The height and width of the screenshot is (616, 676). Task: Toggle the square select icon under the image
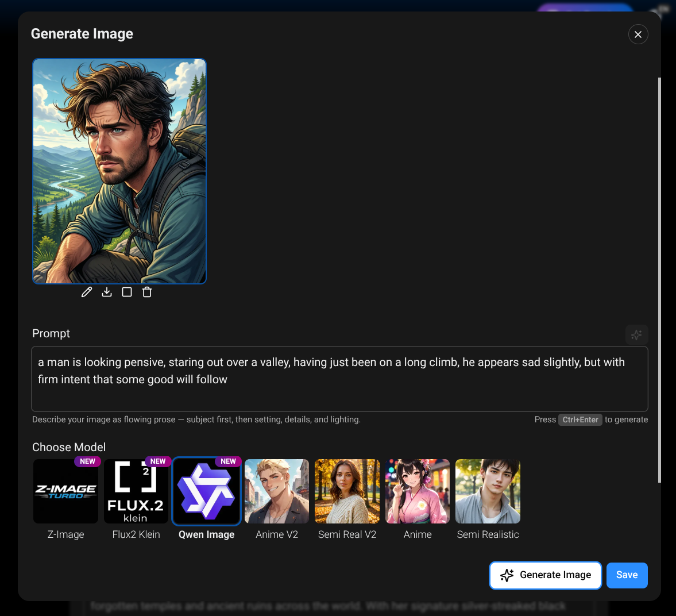(127, 292)
